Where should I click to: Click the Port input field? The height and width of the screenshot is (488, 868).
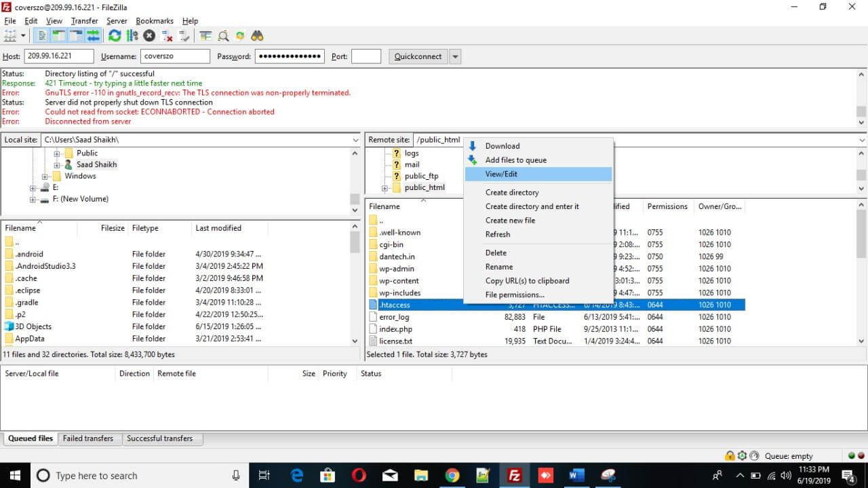[366, 56]
